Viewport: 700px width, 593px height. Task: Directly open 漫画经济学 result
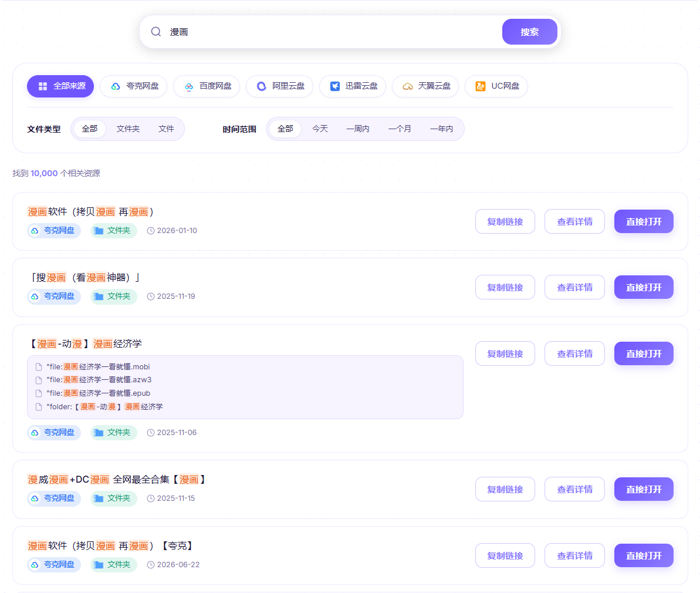point(644,354)
